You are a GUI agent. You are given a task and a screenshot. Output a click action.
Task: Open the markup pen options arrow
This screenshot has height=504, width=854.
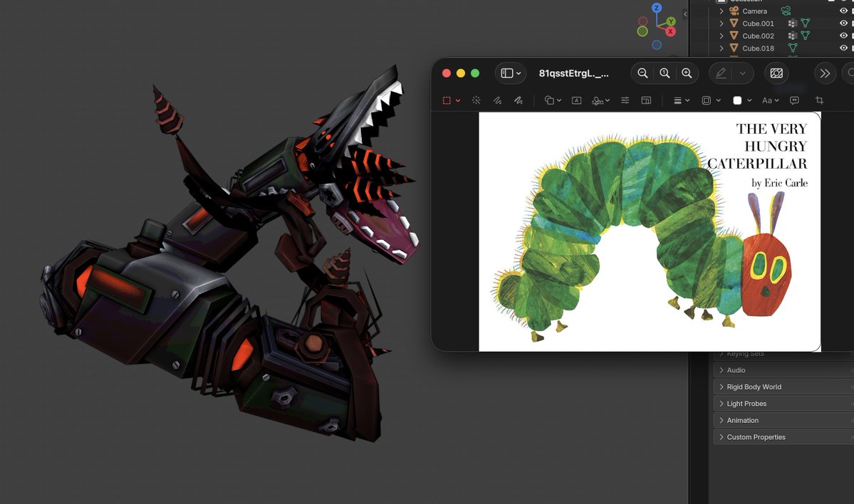point(742,73)
